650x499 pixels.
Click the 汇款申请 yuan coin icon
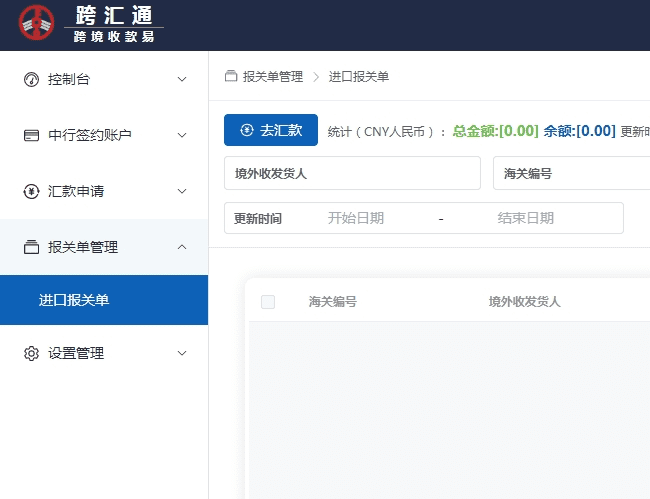[x=31, y=191]
